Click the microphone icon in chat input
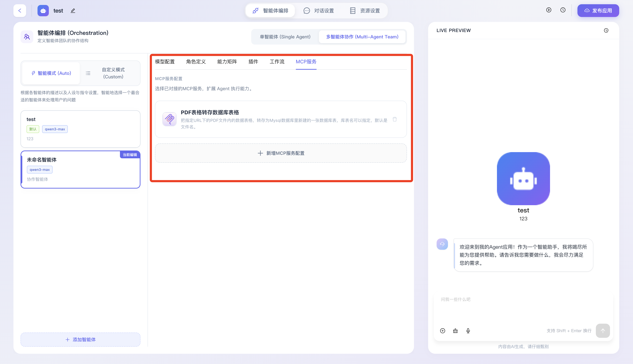633x364 pixels. pos(468,331)
